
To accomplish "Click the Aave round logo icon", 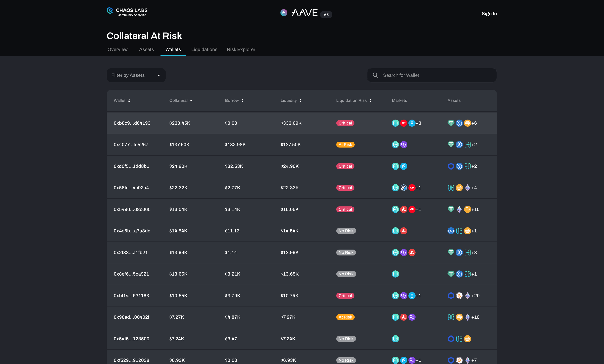I will [284, 12].
